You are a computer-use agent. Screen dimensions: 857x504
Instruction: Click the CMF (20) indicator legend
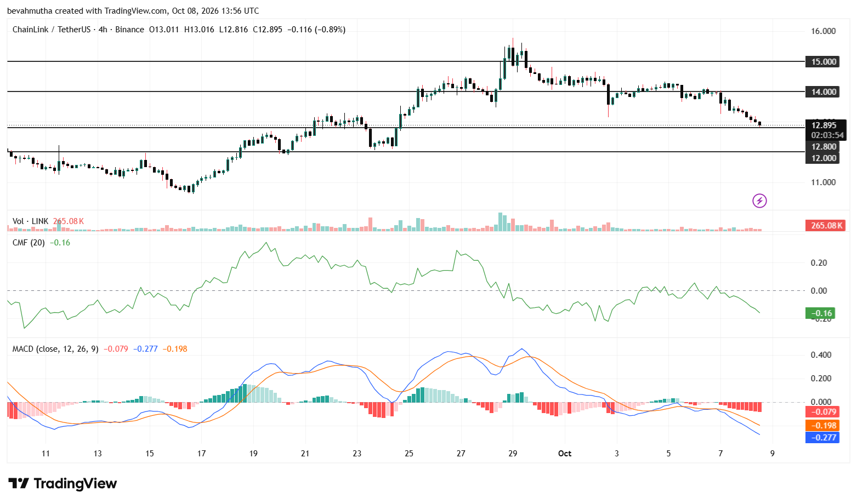pos(29,243)
